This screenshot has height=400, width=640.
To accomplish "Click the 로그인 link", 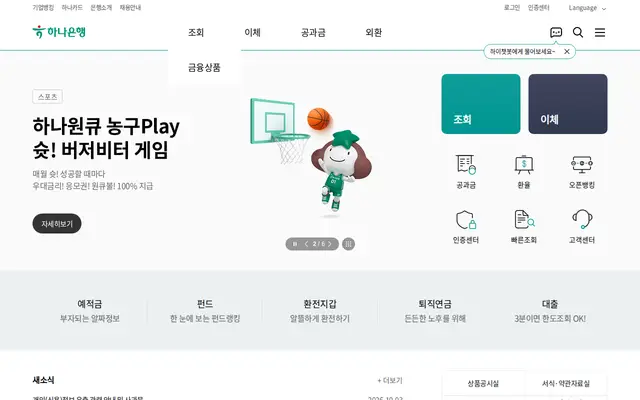I will (511, 8).
